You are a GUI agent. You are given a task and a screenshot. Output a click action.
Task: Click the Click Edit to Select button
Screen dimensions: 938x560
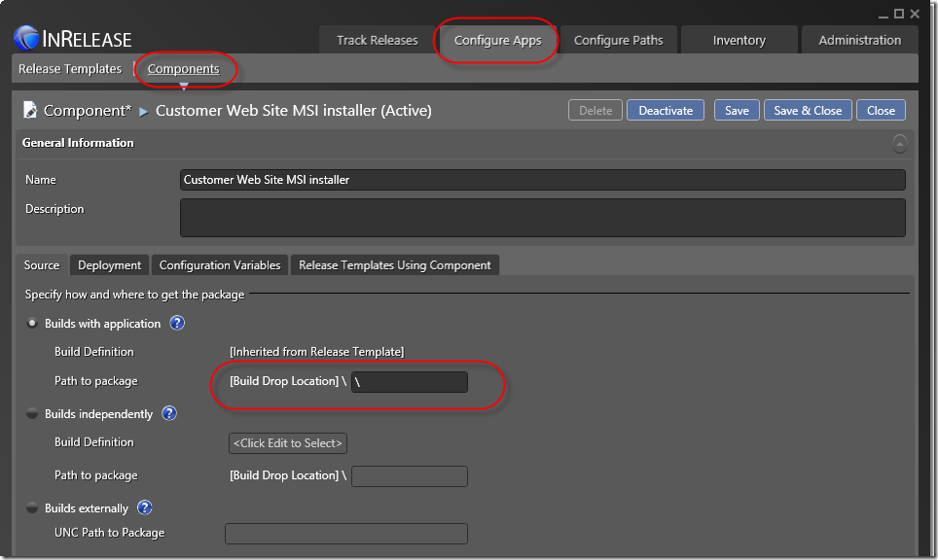click(288, 443)
